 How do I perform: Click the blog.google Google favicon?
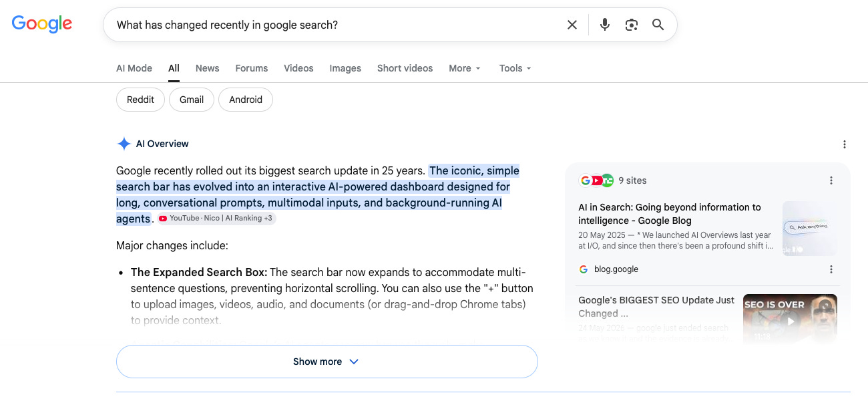tap(584, 269)
